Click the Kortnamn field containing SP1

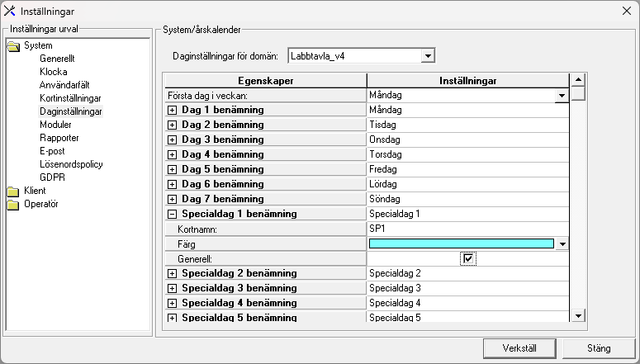[467, 229]
